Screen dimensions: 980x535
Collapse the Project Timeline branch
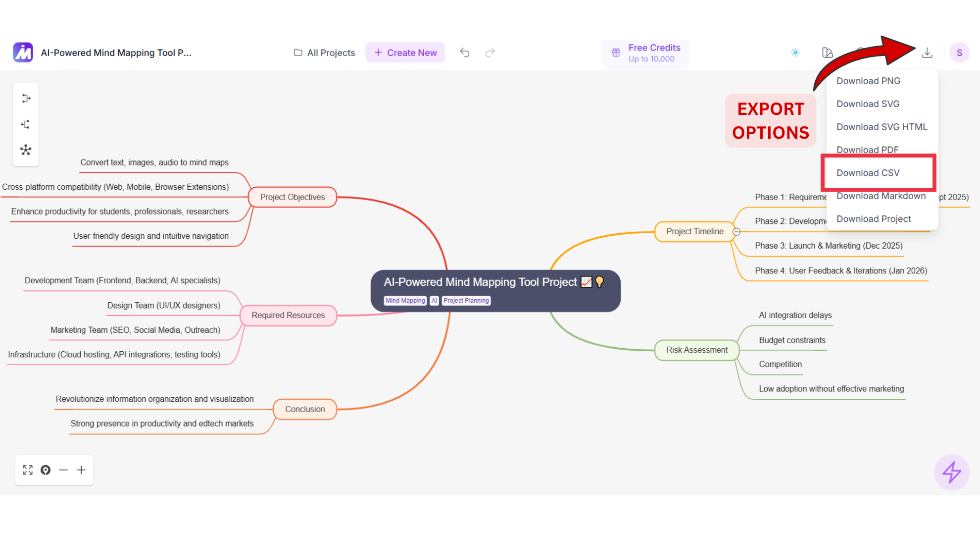(736, 232)
